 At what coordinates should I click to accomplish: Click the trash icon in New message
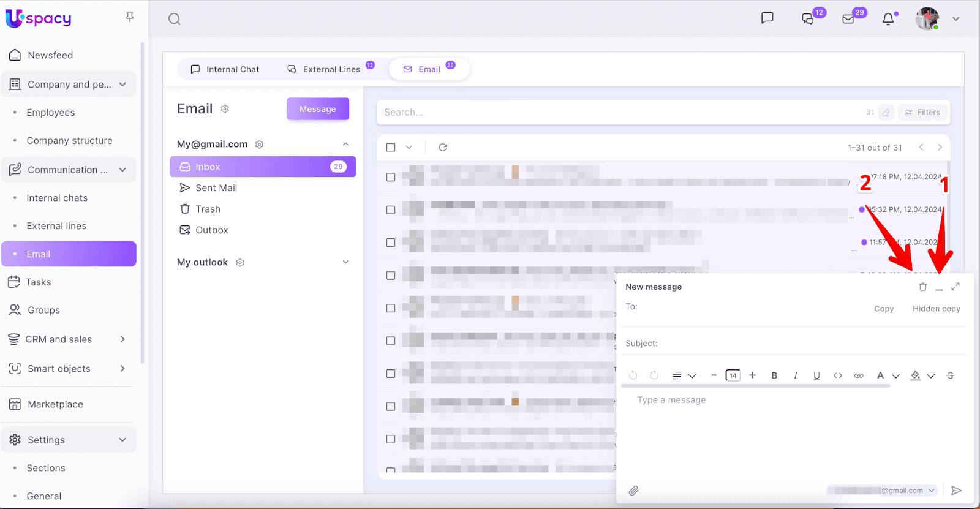click(x=922, y=287)
